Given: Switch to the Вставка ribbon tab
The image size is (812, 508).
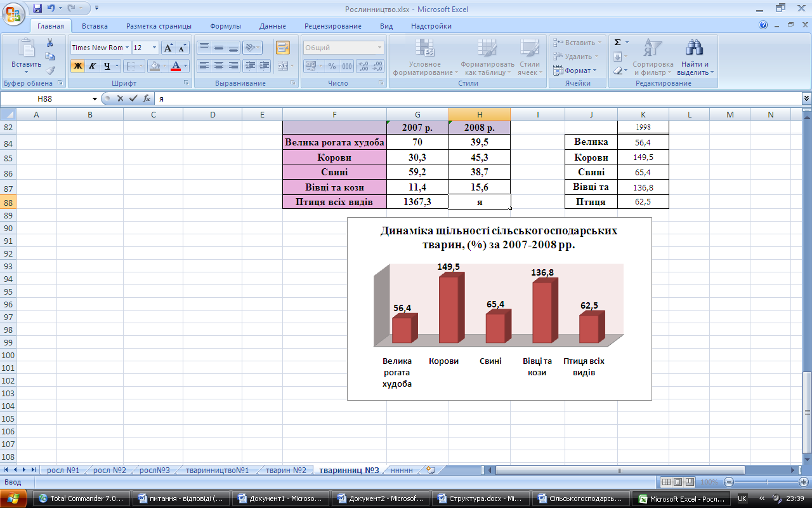Looking at the screenshot, I should tap(95, 26).
